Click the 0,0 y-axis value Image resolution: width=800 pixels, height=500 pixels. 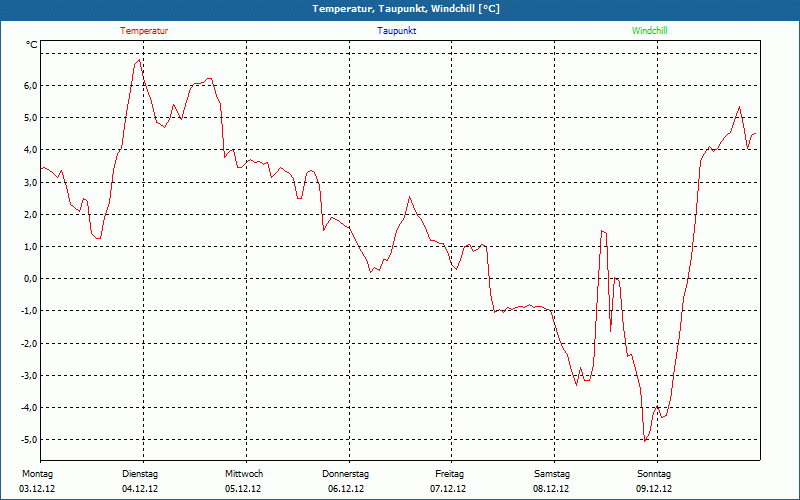point(31,279)
